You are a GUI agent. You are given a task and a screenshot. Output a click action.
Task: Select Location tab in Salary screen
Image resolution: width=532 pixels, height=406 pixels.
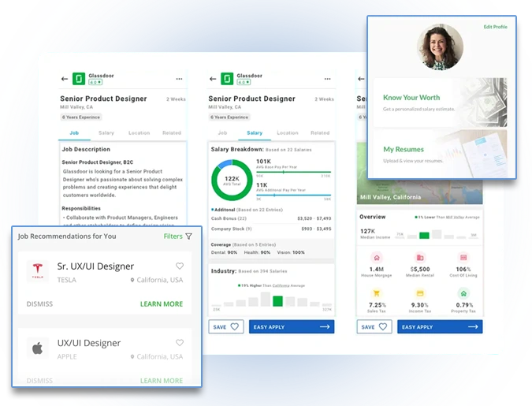pos(288,133)
